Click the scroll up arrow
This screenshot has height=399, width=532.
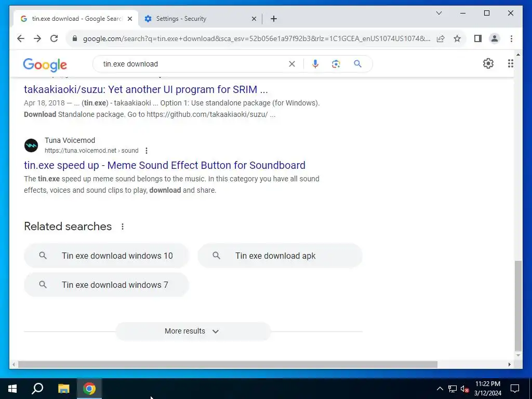[518, 54]
